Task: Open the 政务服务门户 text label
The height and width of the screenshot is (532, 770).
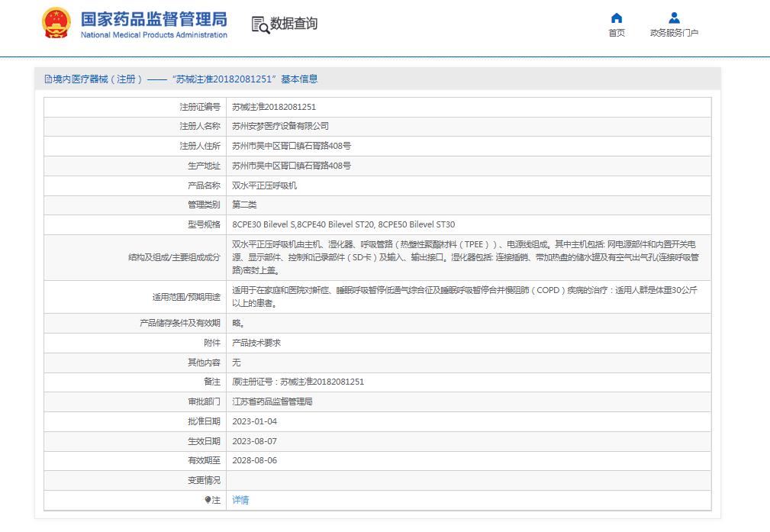Action: [674, 33]
